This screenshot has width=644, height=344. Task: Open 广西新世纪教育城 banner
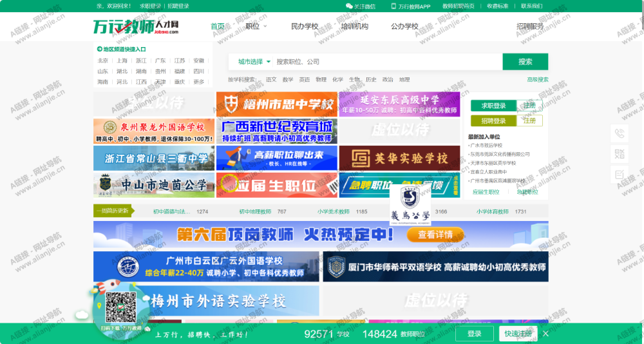point(277,131)
